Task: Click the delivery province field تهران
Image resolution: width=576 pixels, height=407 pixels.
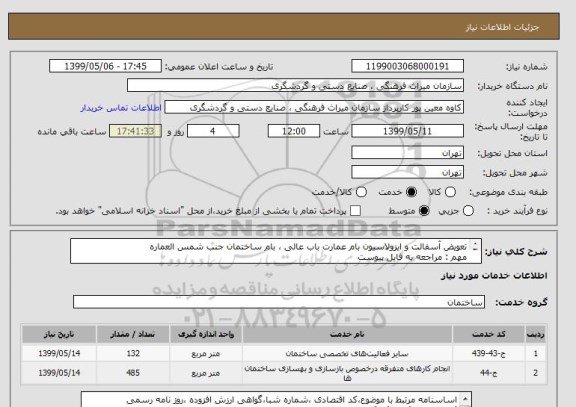Action: click(x=407, y=153)
